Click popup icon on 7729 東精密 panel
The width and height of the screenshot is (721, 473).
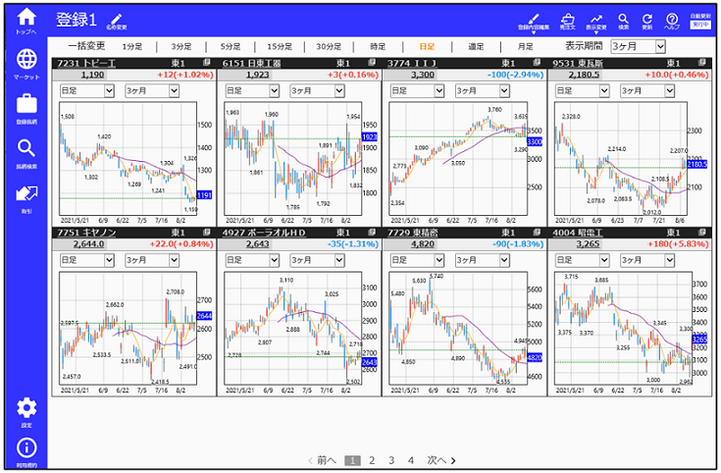coord(537,232)
